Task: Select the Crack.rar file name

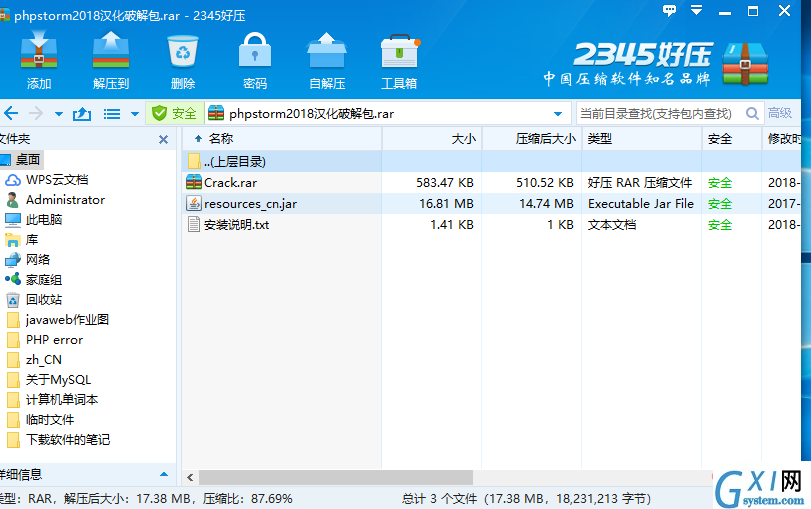Action: tap(230, 183)
